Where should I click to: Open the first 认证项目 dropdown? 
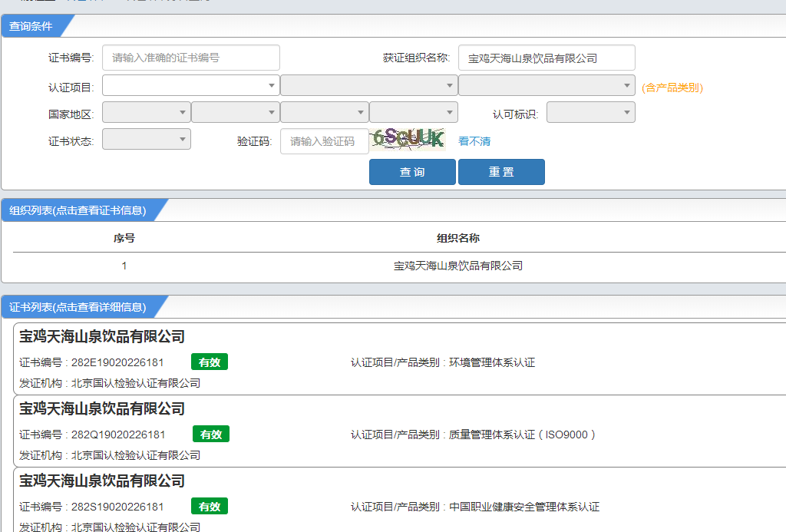(191, 85)
